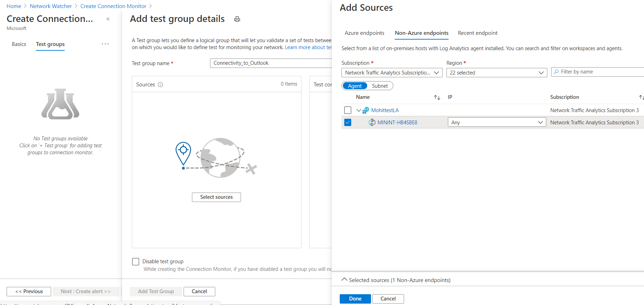Collapse the left panel with double-chevron icon
The width and height of the screenshot is (644, 305).
pyautogui.click(x=108, y=19)
